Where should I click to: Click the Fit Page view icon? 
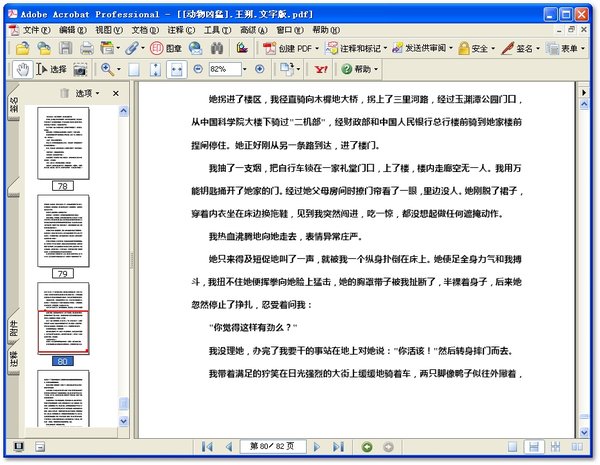pos(155,70)
